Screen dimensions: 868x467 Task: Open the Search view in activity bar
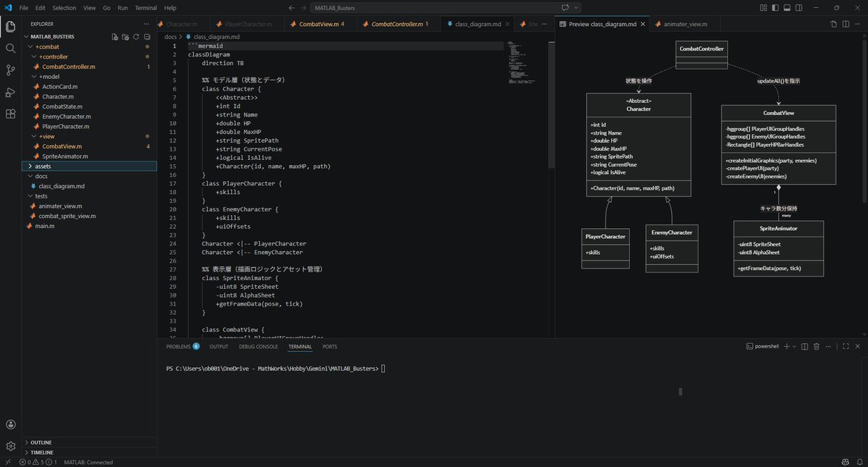tap(10, 49)
